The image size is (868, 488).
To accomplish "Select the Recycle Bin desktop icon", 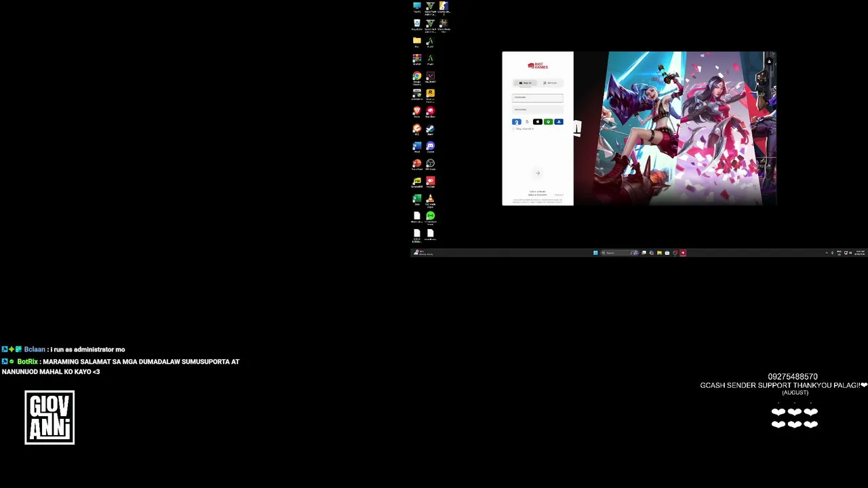I will 417,24.
